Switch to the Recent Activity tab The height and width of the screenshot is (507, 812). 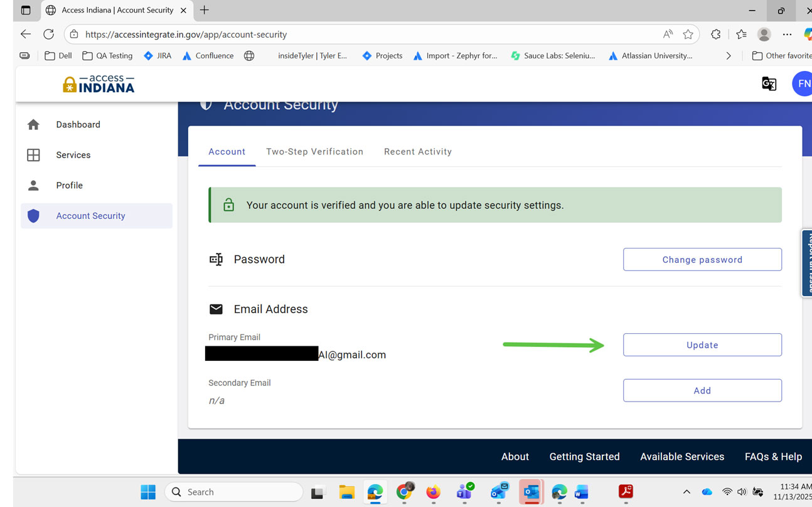tap(418, 152)
